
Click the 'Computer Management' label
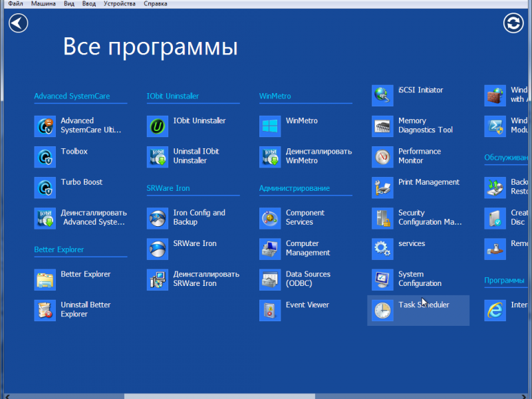pos(308,248)
